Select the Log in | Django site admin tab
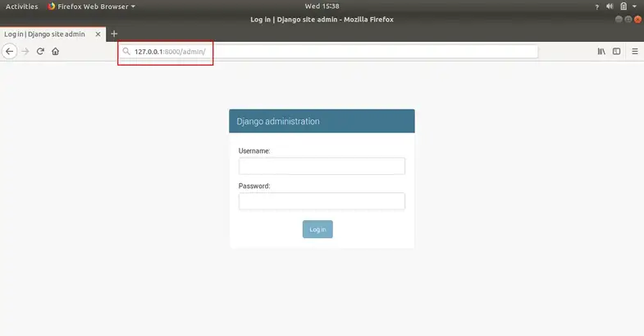644x336 pixels. tap(53, 35)
